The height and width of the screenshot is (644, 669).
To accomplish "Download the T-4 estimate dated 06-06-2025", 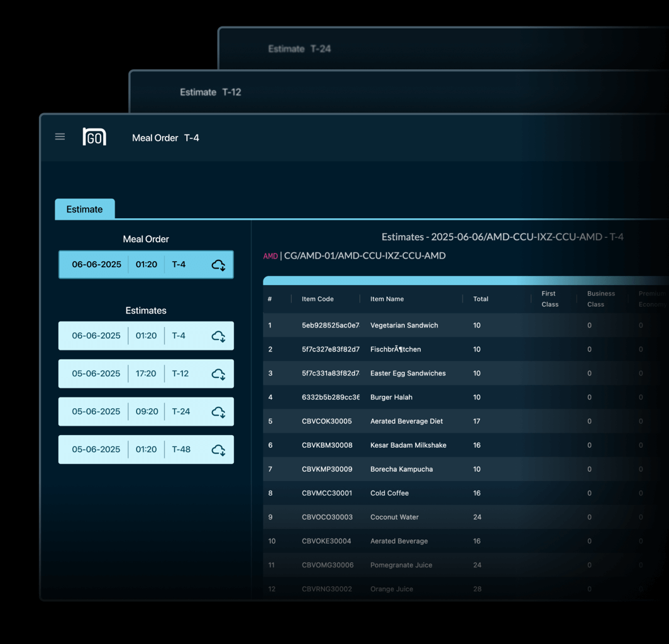I will [x=218, y=336].
